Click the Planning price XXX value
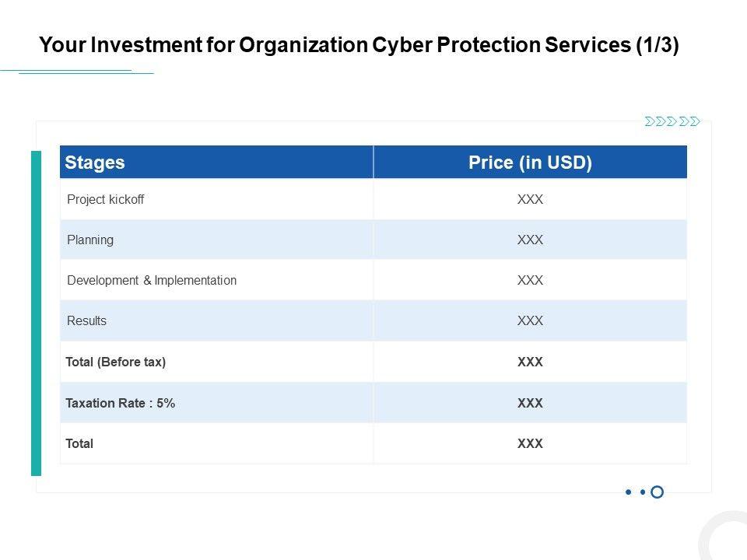This screenshot has height=560, width=747. click(x=530, y=240)
